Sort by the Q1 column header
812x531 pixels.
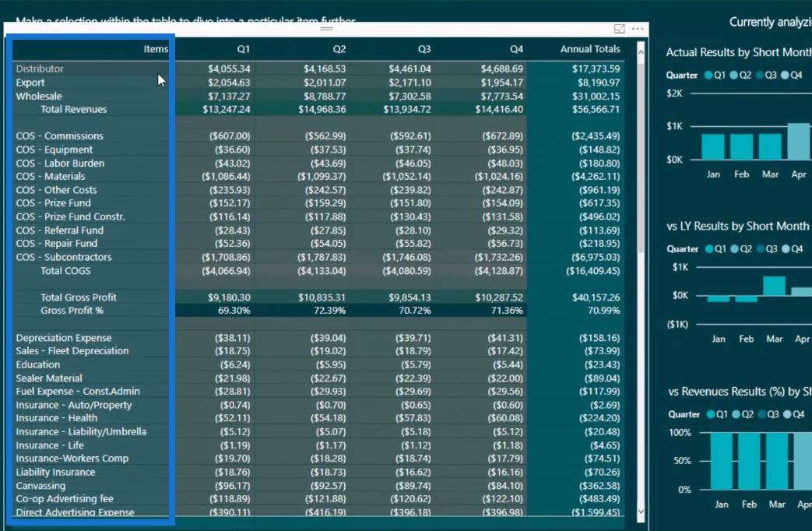(244, 49)
